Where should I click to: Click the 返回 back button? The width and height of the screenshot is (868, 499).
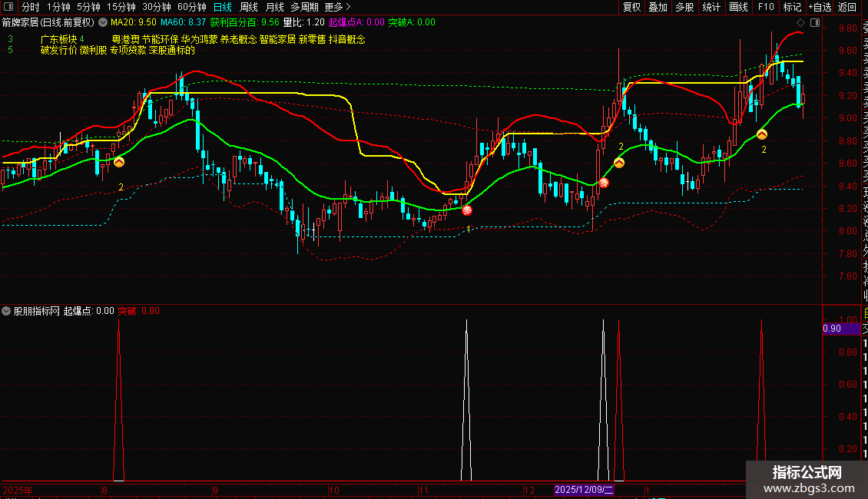pyautogui.click(x=847, y=7)
